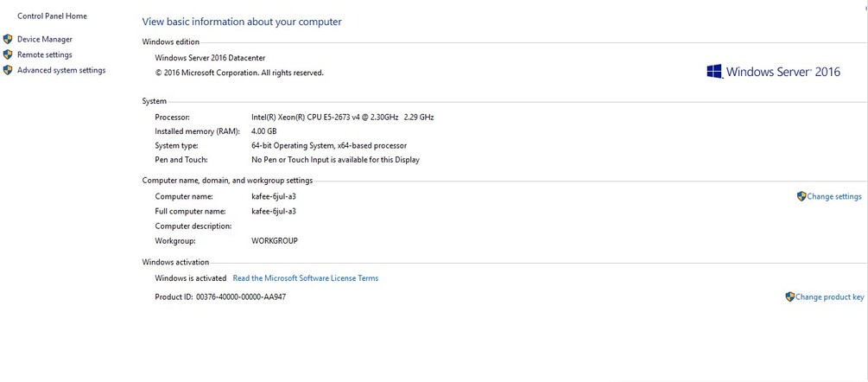Click the View basic information heading
Screen dimensions: 868x382
coord(242,22)
